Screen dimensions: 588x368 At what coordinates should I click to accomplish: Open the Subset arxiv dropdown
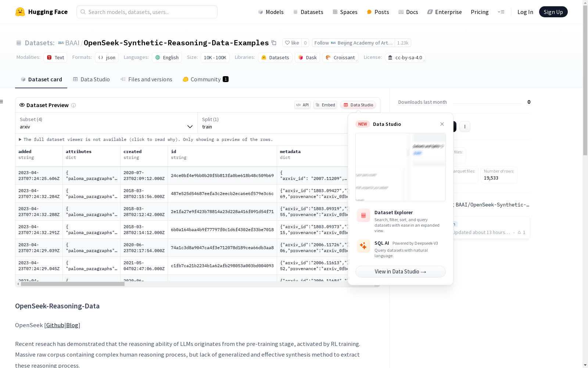[x=106, y=123]
